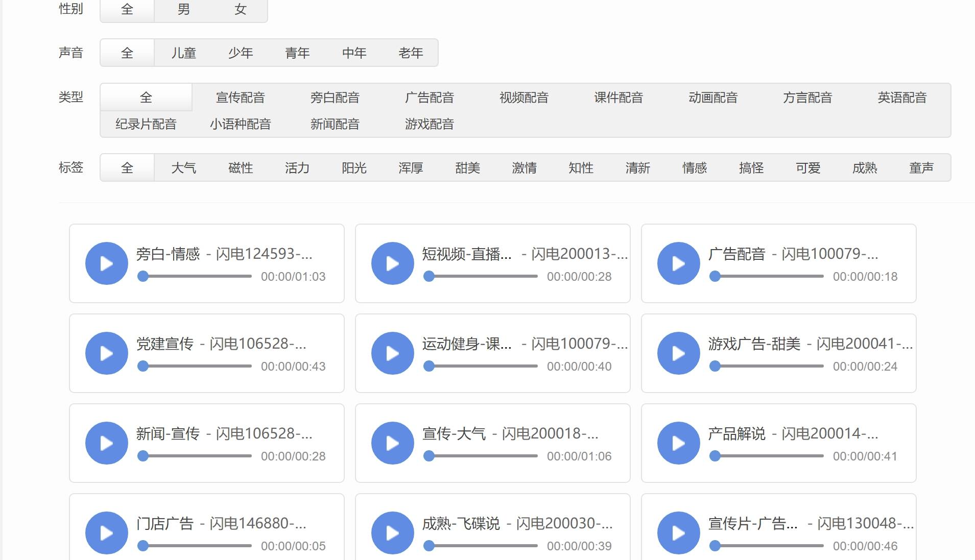This screenshot has height=560, width=975.
Task: Click progress slider of 宣传-大气 sample
Action: 481,456
